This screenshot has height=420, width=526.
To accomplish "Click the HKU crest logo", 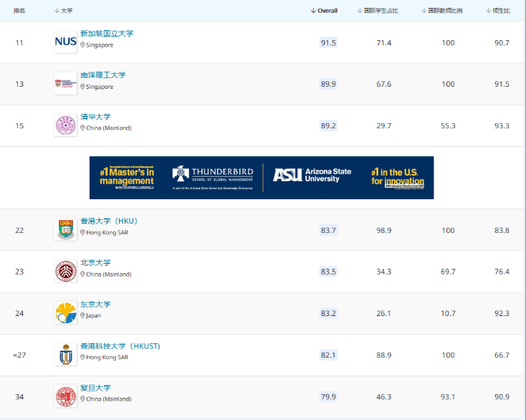I will (x=65, y=229).
